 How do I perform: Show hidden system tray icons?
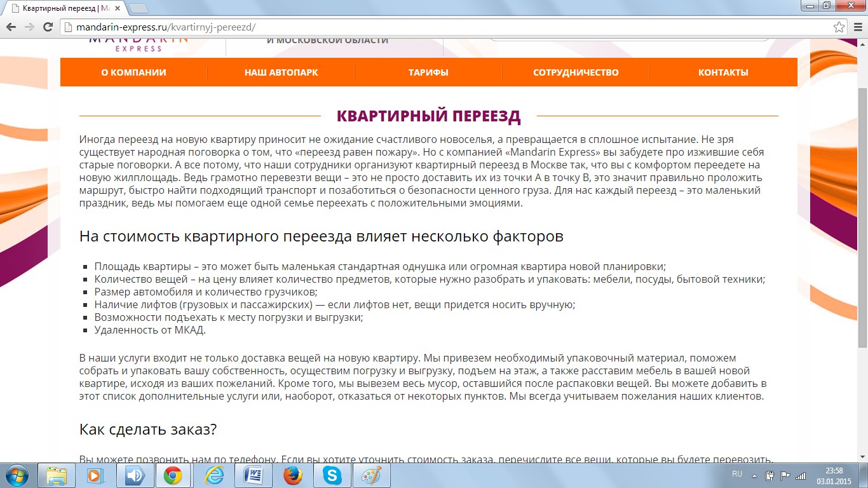pyautogui.click(x=755, y=475)
